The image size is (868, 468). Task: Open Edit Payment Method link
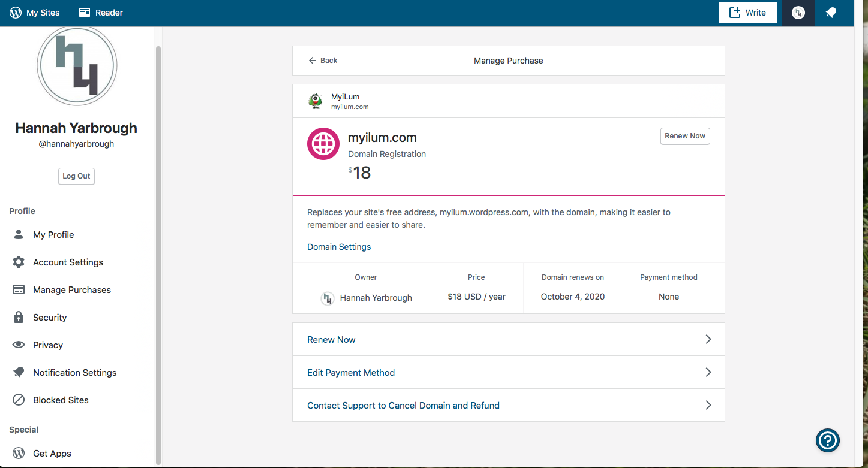pyautogui.click(x=351, y=372)
